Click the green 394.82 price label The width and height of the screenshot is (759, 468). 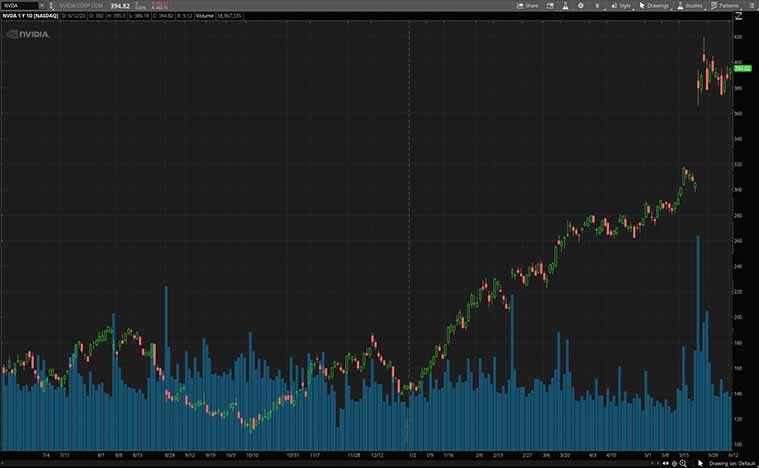click(x=742, y=68)
